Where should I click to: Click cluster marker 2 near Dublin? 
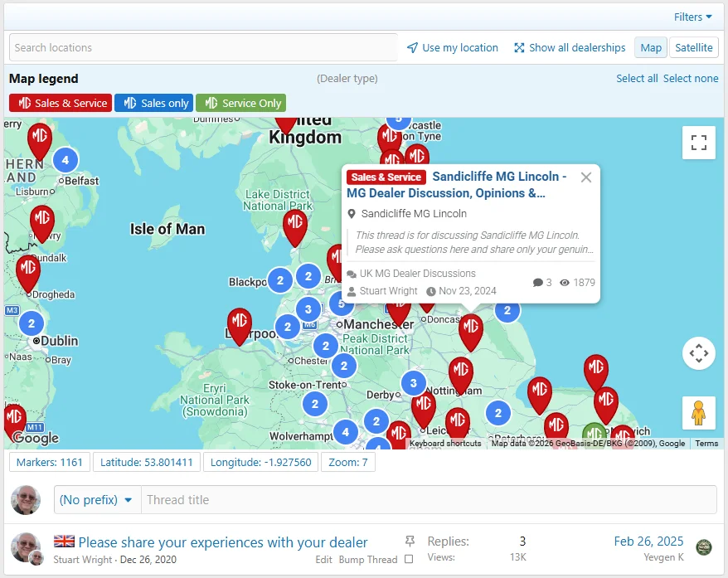click(32, 323)
